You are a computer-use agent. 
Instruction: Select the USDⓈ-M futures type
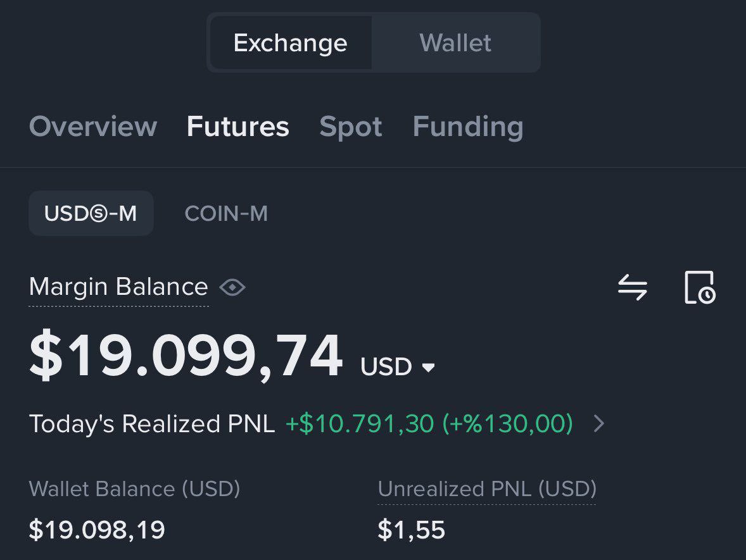[x=91, y=213]
